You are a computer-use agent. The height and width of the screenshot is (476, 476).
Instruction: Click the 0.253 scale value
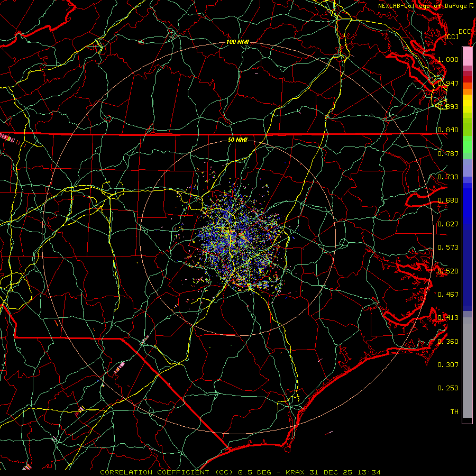click(448, 388)
